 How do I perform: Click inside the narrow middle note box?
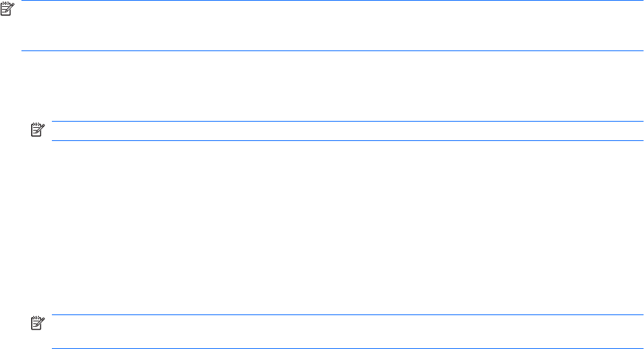coord(346,131)
